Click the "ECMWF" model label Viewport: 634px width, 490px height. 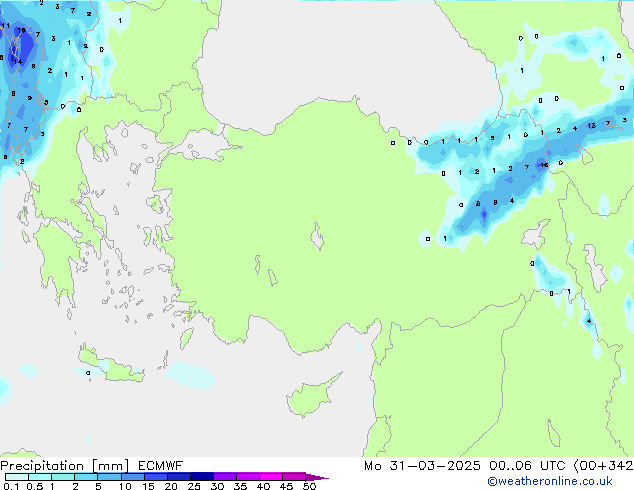pos(161,466)
